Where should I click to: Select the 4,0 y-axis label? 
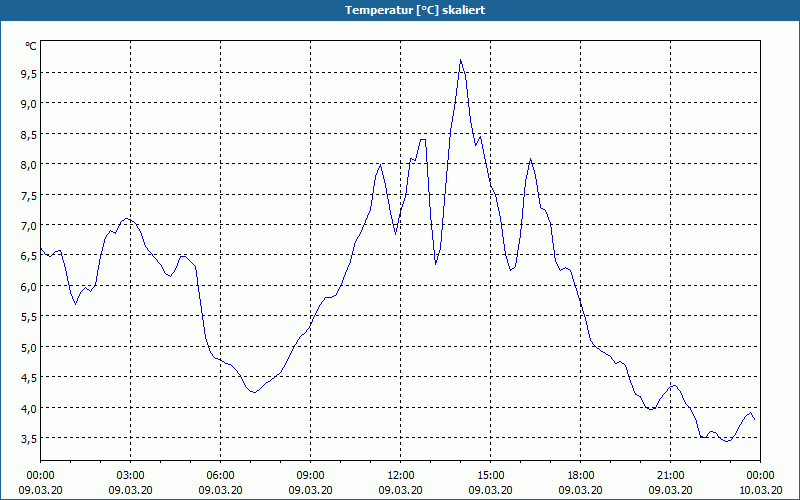click(x=28, y=409)
